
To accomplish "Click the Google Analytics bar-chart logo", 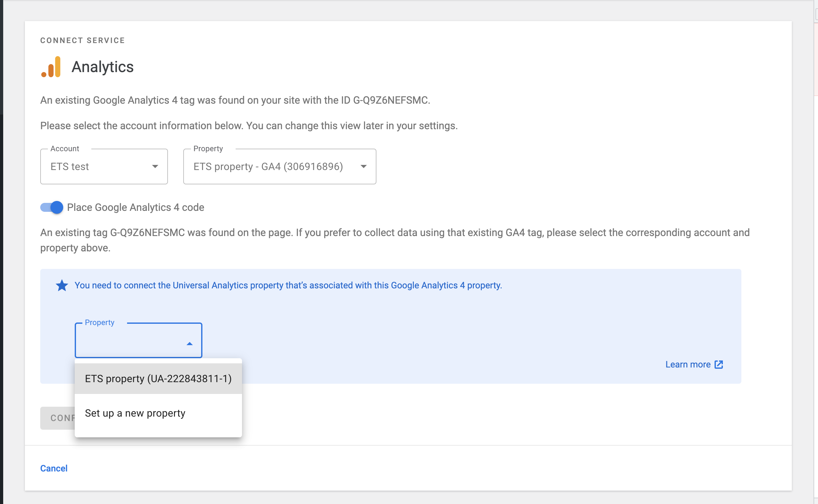I will [x=51, y=67].
